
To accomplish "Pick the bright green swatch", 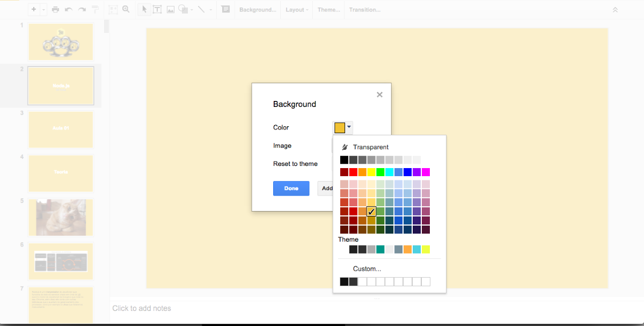I will tap(380, 172).
